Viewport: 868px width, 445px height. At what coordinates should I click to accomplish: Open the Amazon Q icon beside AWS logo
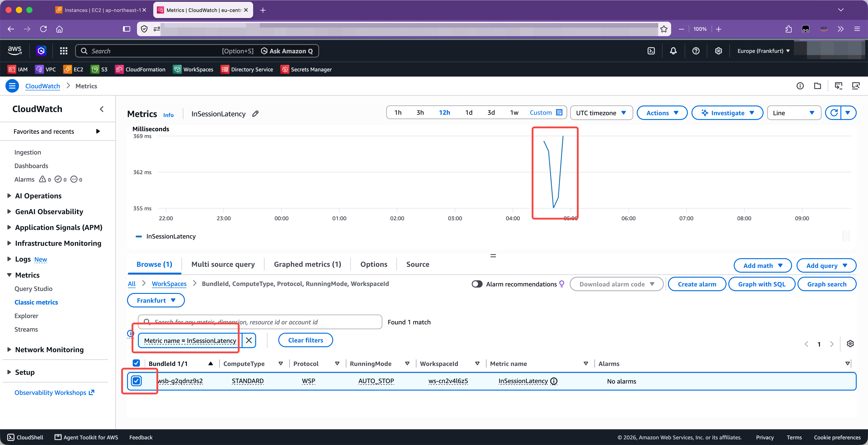coord(41,51)
